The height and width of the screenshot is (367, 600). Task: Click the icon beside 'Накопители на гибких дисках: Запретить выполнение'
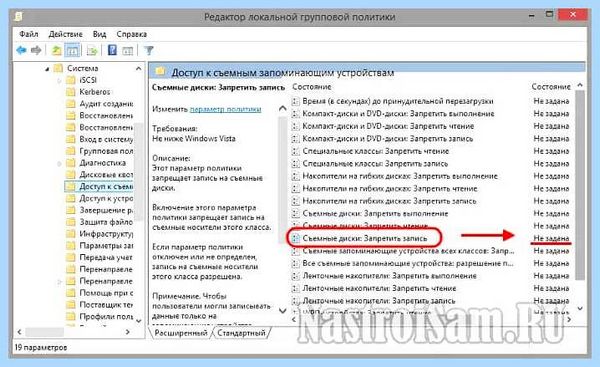click(295, 176)
